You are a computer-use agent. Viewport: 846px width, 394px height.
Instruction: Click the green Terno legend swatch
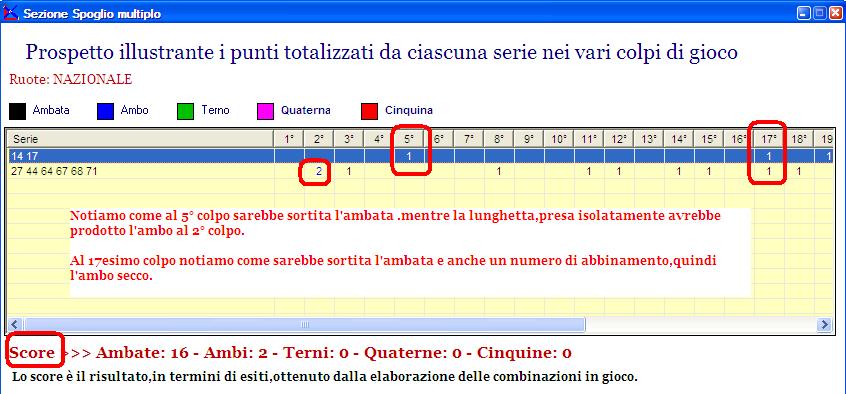pos(185,111)
